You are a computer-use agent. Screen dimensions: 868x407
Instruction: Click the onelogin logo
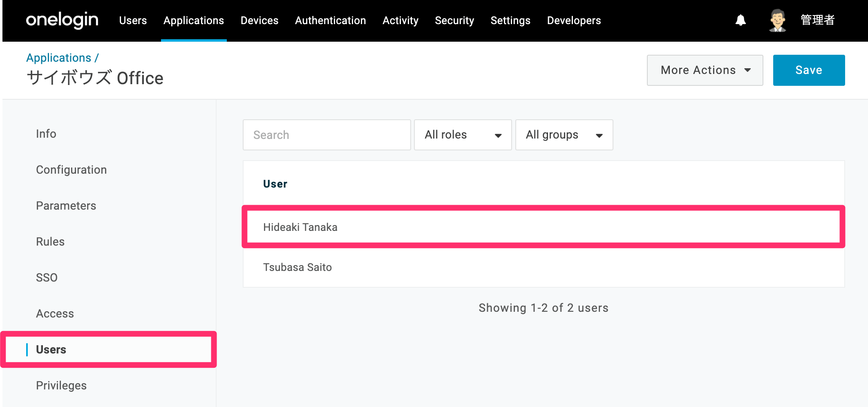(x=62, y=20)
